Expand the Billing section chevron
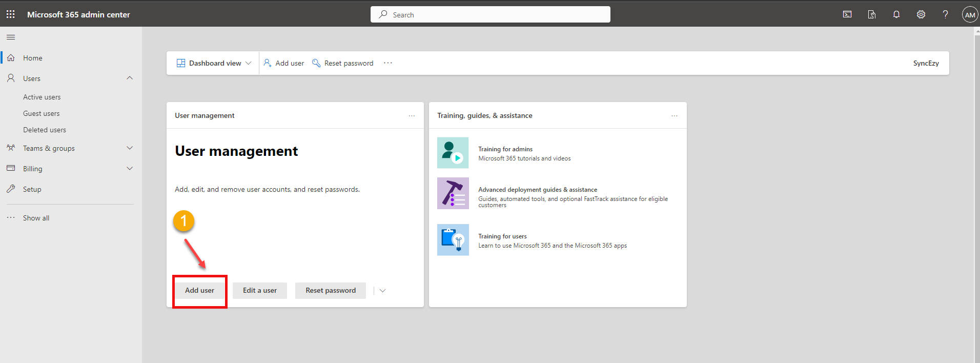Viewport: 980px width, 363px height. tap(130, 168)
